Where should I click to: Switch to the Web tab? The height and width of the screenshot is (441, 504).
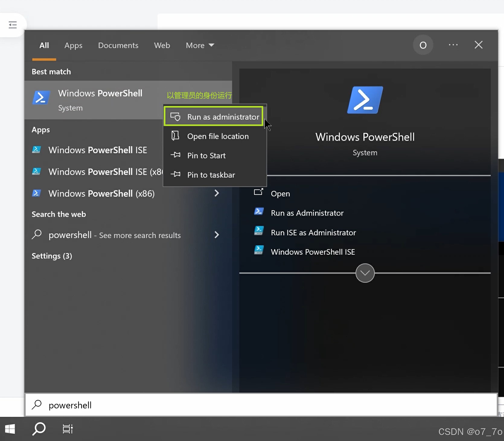[162, 45]
